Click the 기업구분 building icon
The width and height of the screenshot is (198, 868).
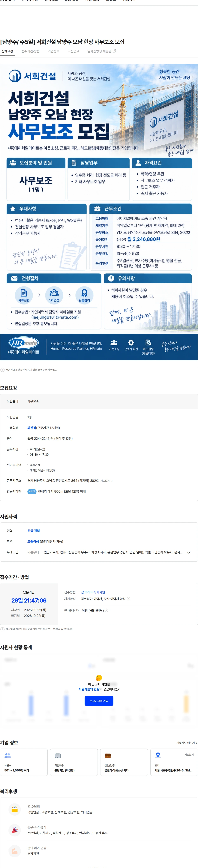[58, 755]
